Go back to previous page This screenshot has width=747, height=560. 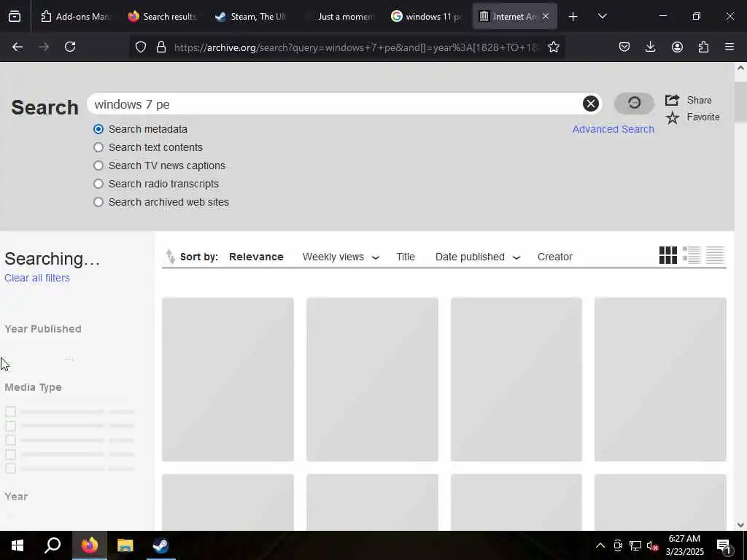tap(18, 47)
